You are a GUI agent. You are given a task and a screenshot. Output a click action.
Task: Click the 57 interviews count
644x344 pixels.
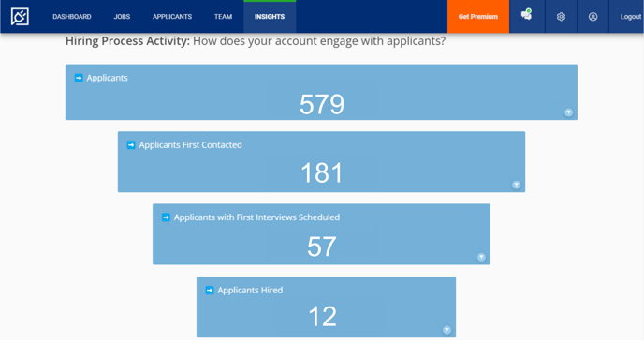[322, 247]
